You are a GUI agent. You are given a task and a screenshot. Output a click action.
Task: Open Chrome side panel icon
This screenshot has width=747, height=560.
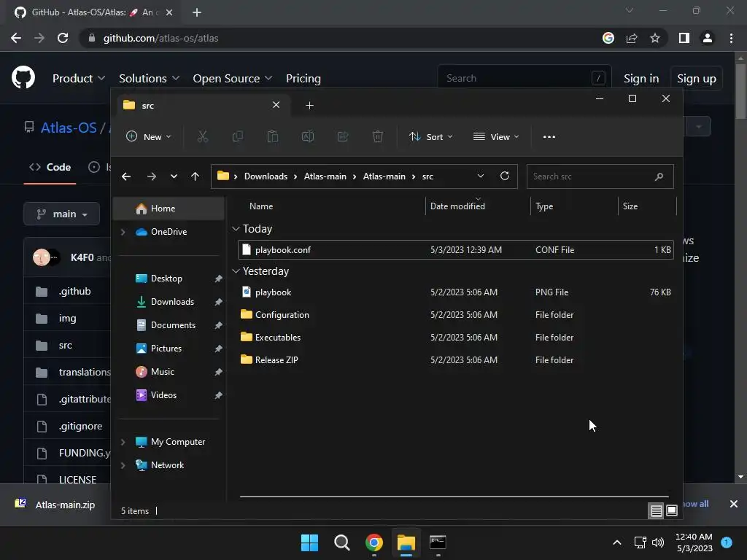(684, 38)
